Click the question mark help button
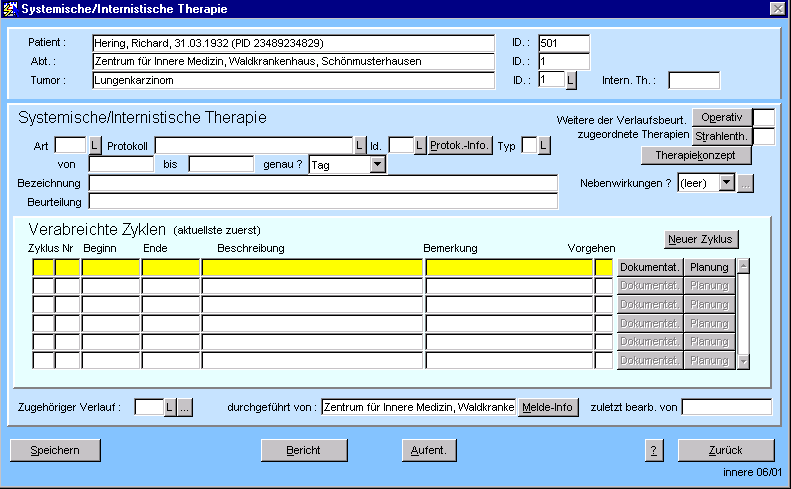Screen dimensions: 791x489 654,450
